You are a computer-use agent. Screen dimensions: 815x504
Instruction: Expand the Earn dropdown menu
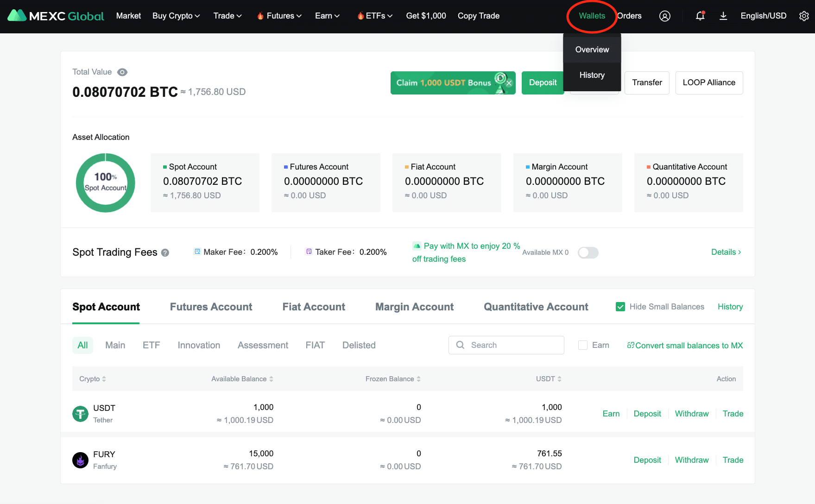click(x=327, y=16)
